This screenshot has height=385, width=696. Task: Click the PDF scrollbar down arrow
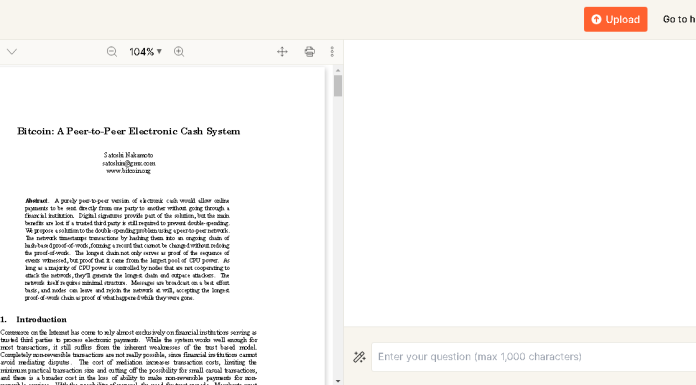coord(338,381)
